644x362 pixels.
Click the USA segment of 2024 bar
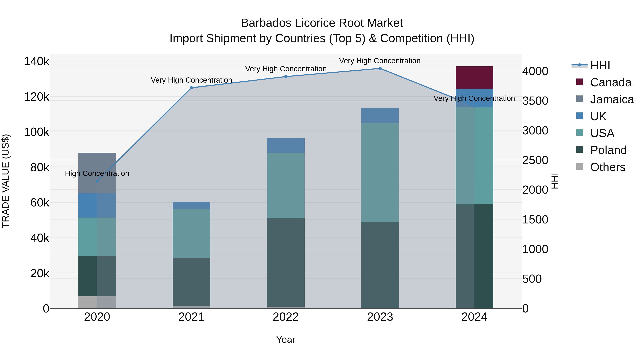(474, 155)
